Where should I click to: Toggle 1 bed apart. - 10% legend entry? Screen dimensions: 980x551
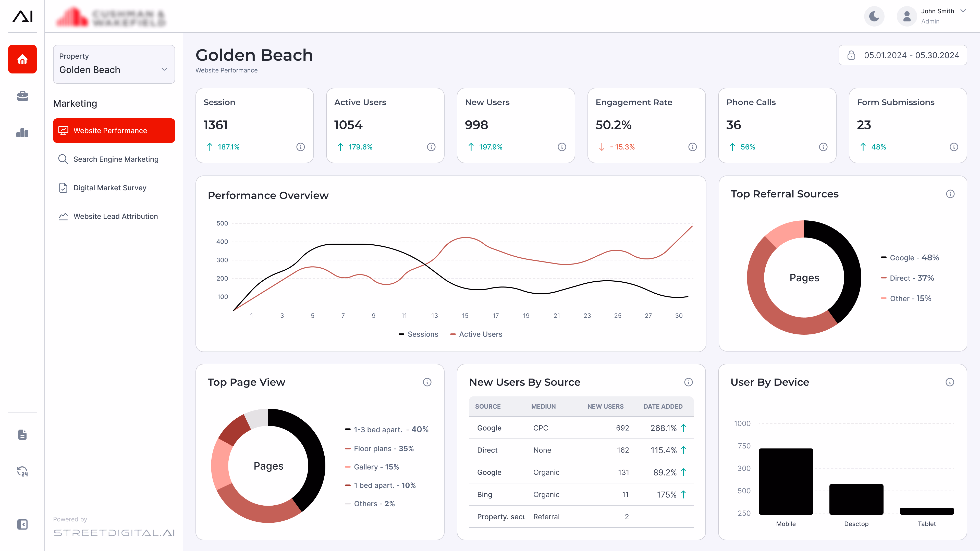tap(381, 486)
